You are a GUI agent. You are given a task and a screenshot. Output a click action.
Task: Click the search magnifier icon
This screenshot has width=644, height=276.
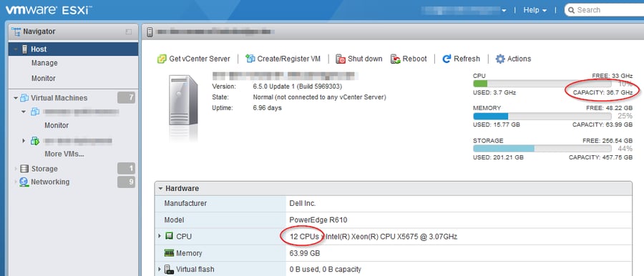pyautogui.click(x=571, y=10)
